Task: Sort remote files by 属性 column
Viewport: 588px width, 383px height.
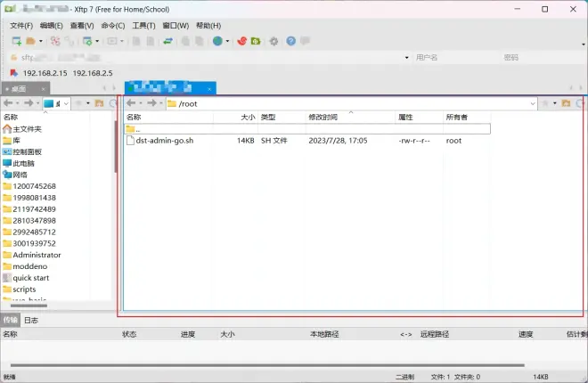Action: (x=420, y=118)
